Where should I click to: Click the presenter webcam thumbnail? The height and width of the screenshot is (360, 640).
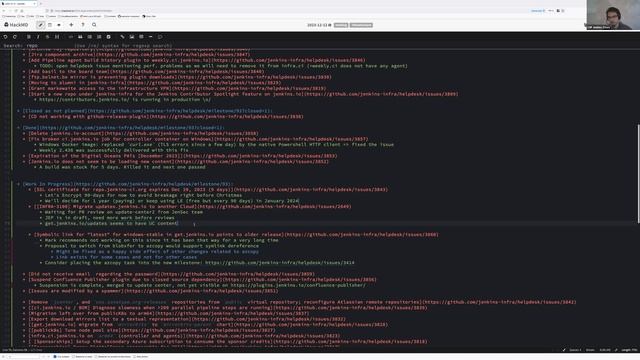pos(613,15)
